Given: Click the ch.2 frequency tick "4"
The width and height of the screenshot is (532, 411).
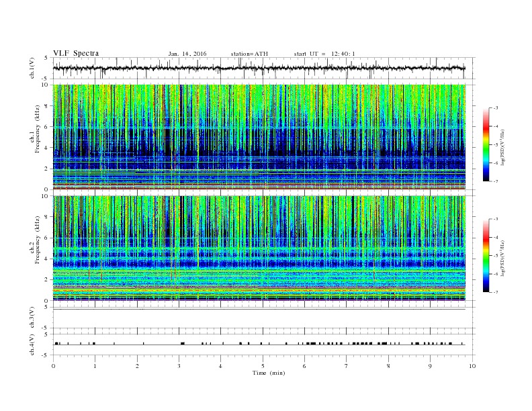Looking at the screenshot, I should (x=46, y=259).
